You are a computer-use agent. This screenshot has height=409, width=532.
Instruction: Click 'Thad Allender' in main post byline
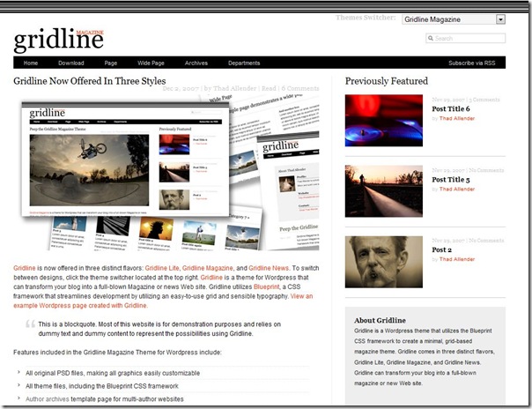(234, 89)
